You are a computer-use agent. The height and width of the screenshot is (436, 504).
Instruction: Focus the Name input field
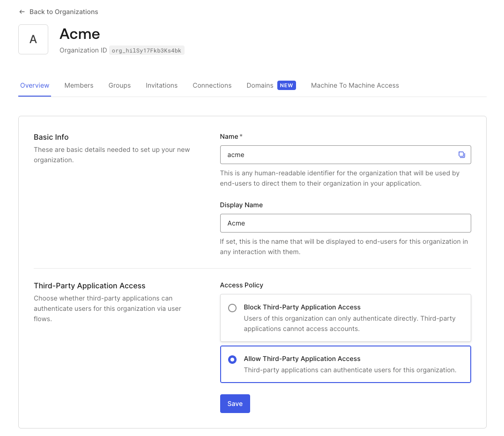point(346,155)
